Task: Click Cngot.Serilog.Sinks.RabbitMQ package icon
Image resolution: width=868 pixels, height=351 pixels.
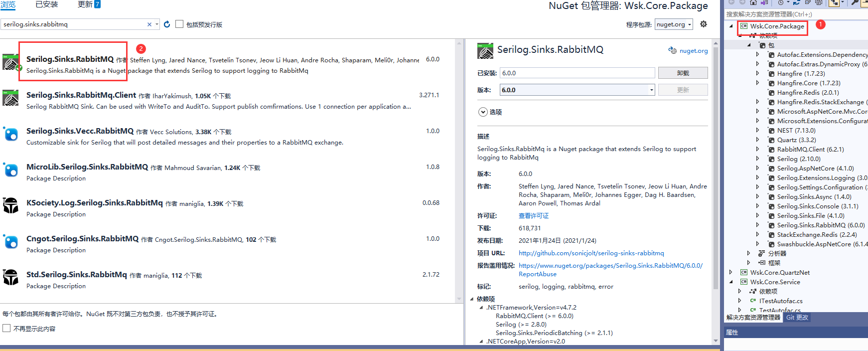Action: [10, 241]
